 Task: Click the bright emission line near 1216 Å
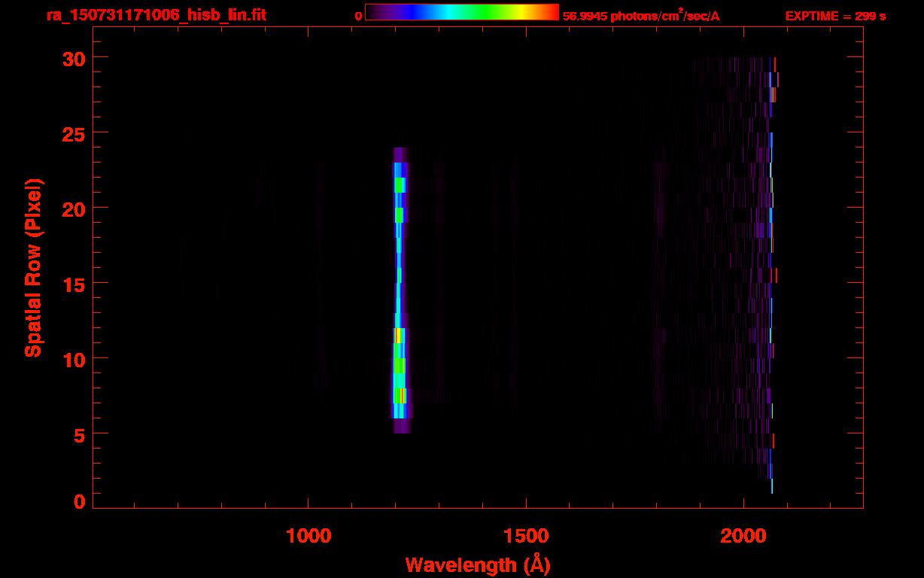pos(400,291)
